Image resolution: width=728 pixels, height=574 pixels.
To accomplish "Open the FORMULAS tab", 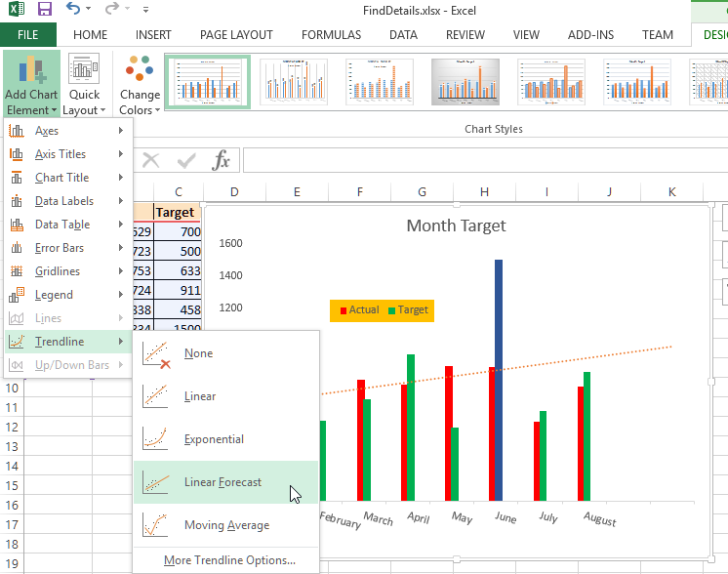I will tap(331, 35).
